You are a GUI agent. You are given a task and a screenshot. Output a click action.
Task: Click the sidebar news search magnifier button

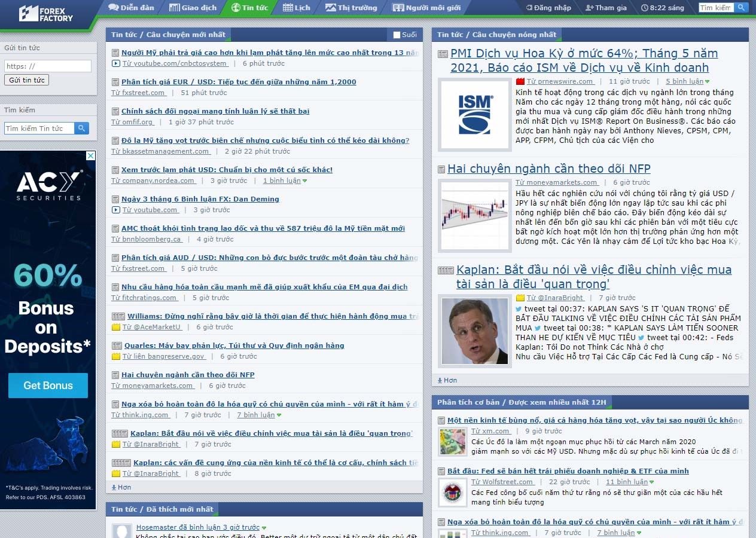pyautogui.click(x=81, y=128)
